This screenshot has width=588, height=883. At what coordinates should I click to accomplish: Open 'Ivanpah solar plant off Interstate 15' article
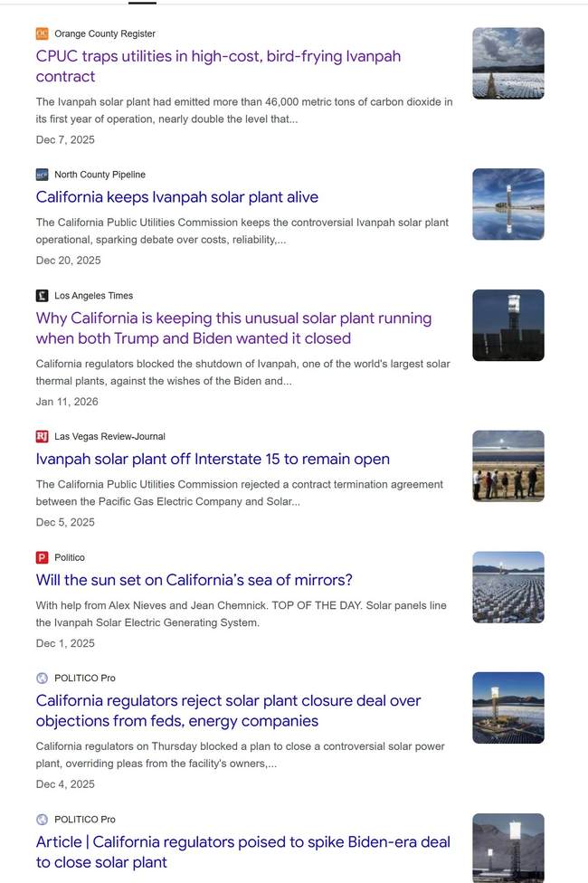click(213, 459)
